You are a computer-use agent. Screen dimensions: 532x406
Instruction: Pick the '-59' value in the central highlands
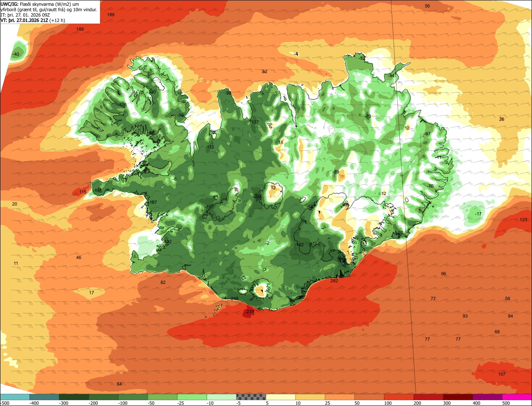(335, 172)
